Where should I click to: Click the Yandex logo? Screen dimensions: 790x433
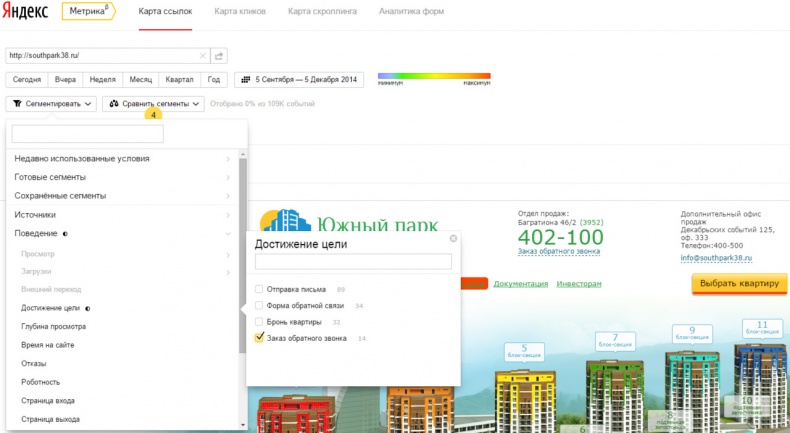pyautogui.click(x=27, y=13)
